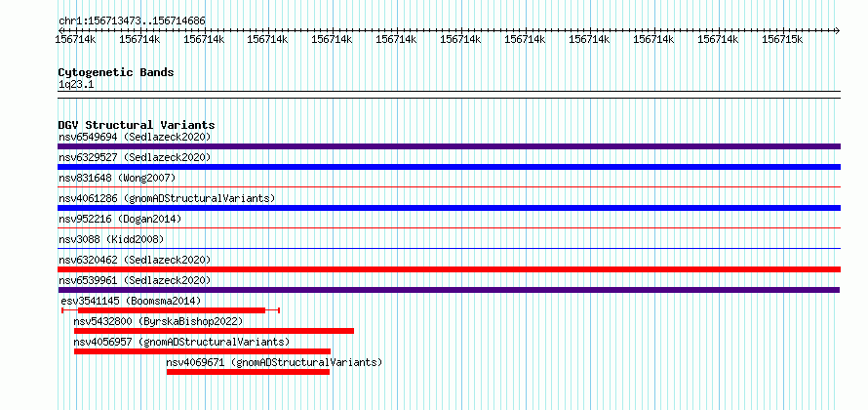Open the first gnomAD variant label, nsv4061286

(167, 198)
